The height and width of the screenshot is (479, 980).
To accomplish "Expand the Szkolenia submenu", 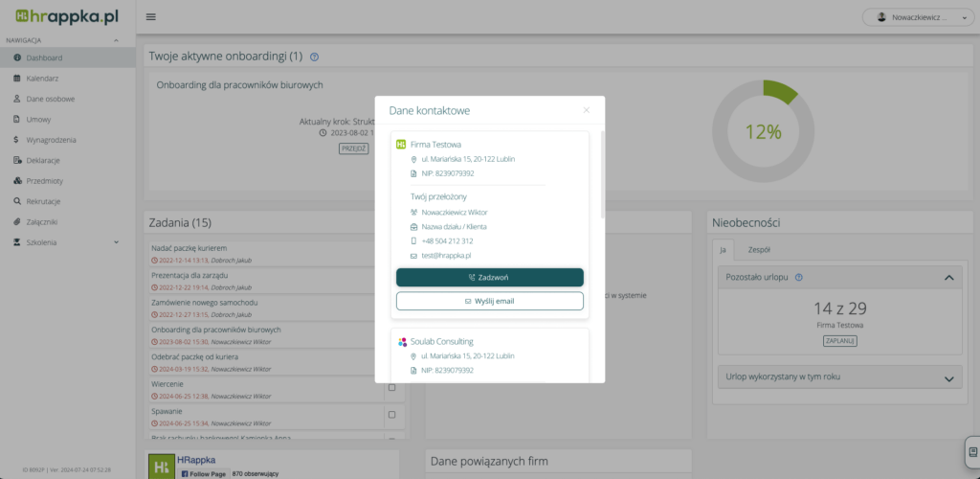I will 115,242.
